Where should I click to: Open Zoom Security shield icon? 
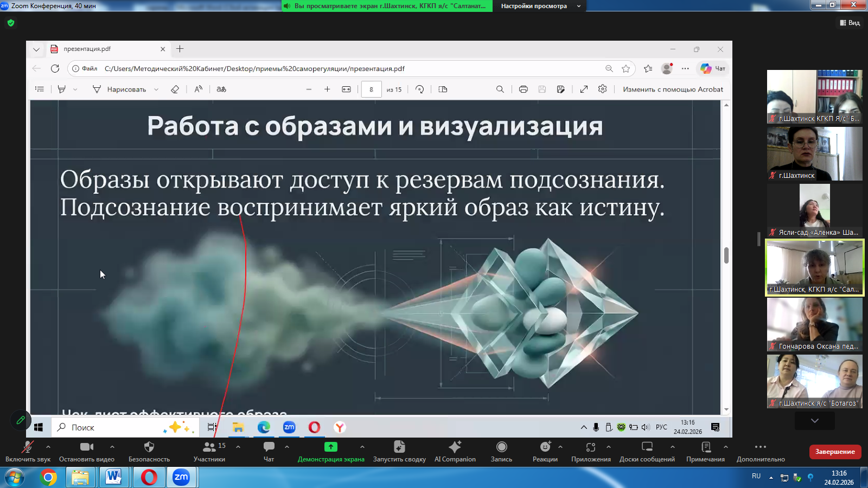pyautogui.click(x=149, y=447)
